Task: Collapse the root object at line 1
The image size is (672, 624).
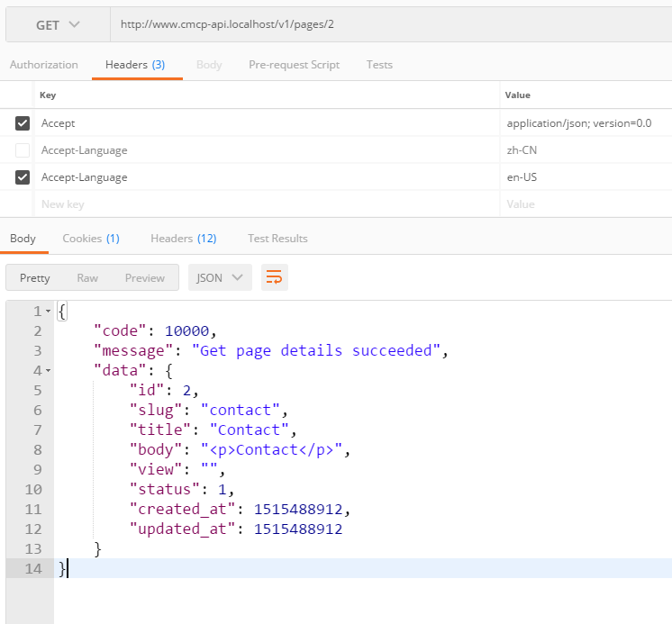Action: (48, 312)
